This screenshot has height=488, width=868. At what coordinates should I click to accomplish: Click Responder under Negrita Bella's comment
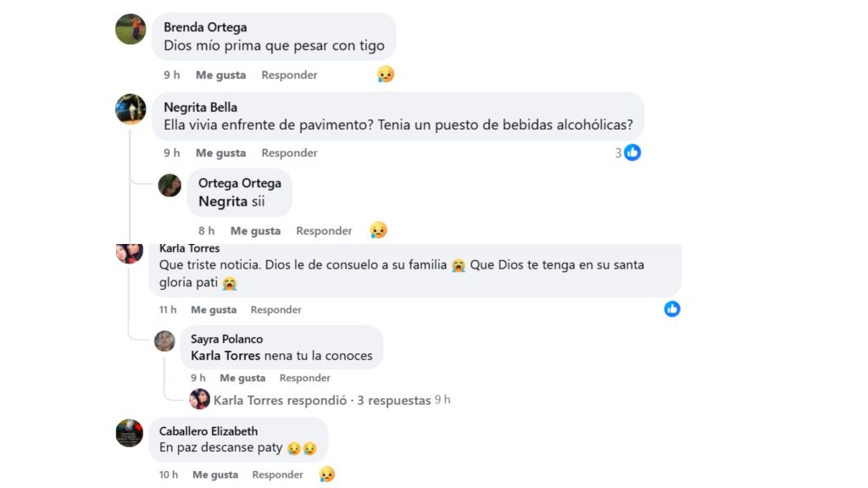click(x=289, y=152)
